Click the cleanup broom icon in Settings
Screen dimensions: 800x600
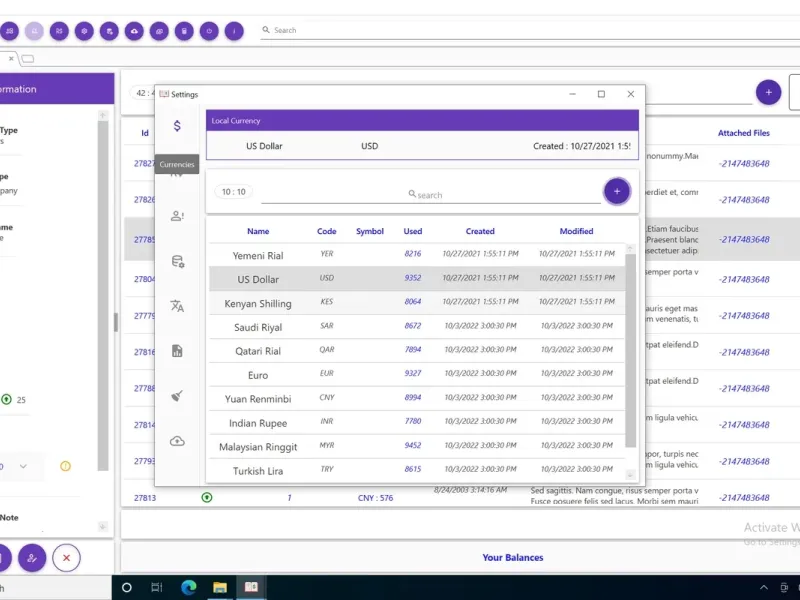pos(177,396)
